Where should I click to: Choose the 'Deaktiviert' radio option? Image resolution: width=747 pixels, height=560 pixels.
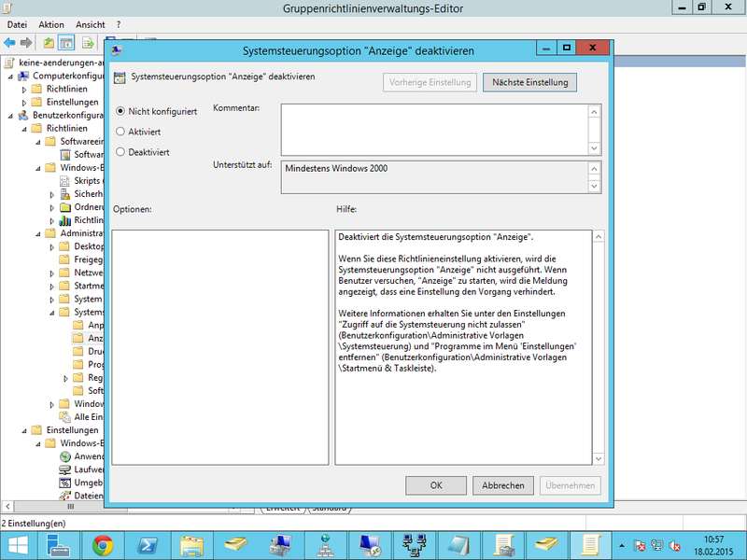tap(120, 151)
